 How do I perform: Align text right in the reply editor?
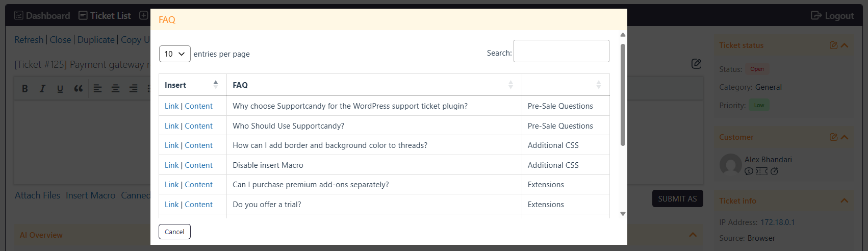tap(133, 89)
